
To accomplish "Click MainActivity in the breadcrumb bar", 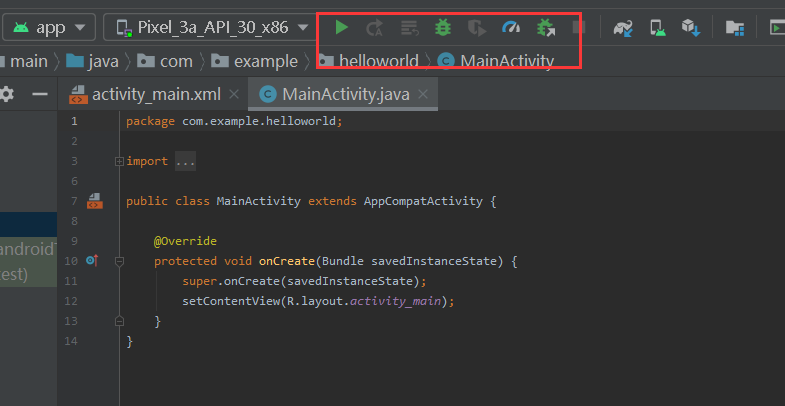I will coord(496,62).
